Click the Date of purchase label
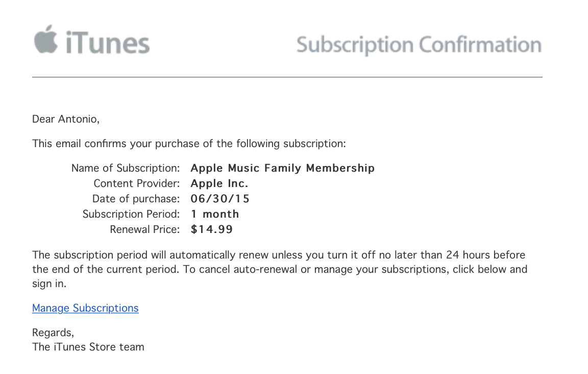This screenshot has height=374, width=588. pyautogui.click(x=136, y=199)
